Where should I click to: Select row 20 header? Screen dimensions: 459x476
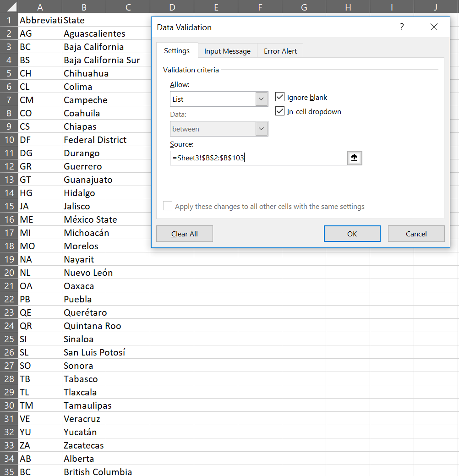9,273
